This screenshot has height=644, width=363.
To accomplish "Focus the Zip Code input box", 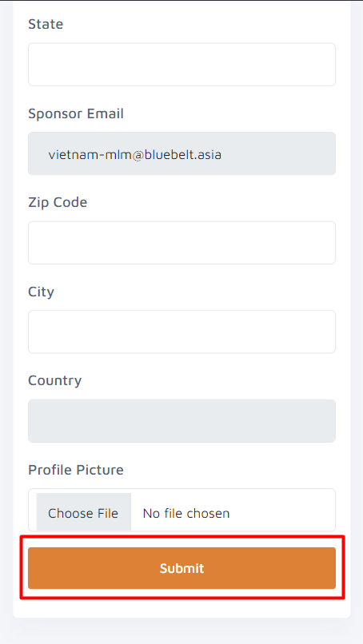I will coord(181,243).
